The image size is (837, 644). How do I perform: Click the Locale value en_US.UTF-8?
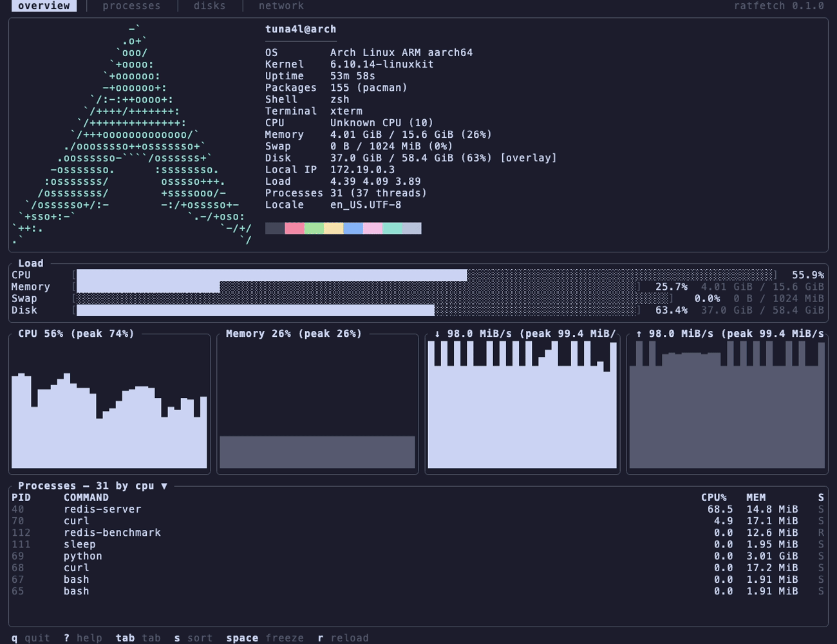[x=366, y=205]
